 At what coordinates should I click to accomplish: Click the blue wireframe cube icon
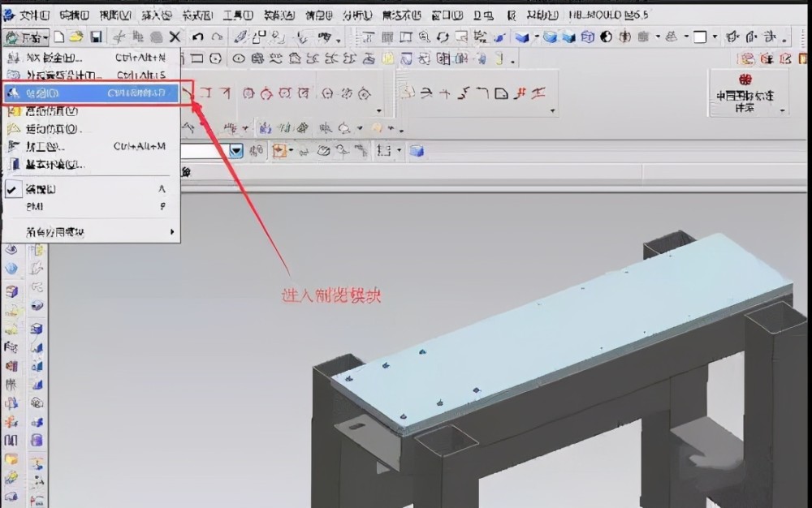tap(588, 37)
